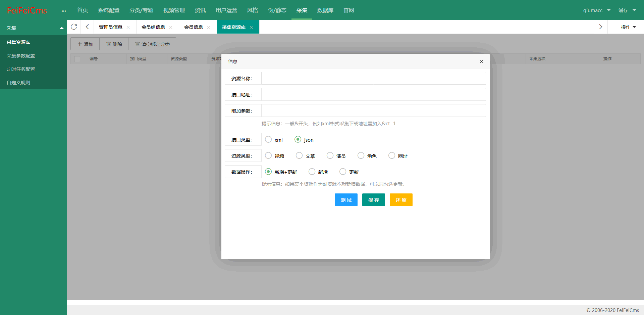Open the qiumacc user dropdown

[596, 10]
